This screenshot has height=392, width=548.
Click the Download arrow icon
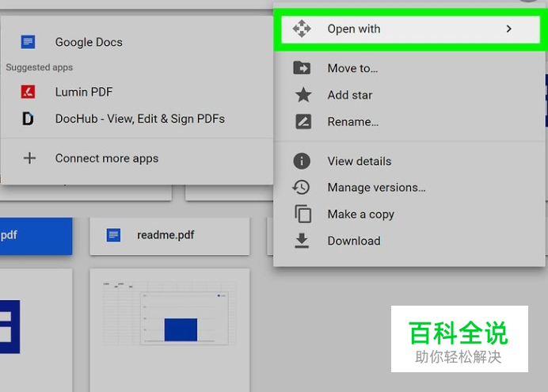pos(302,241)
